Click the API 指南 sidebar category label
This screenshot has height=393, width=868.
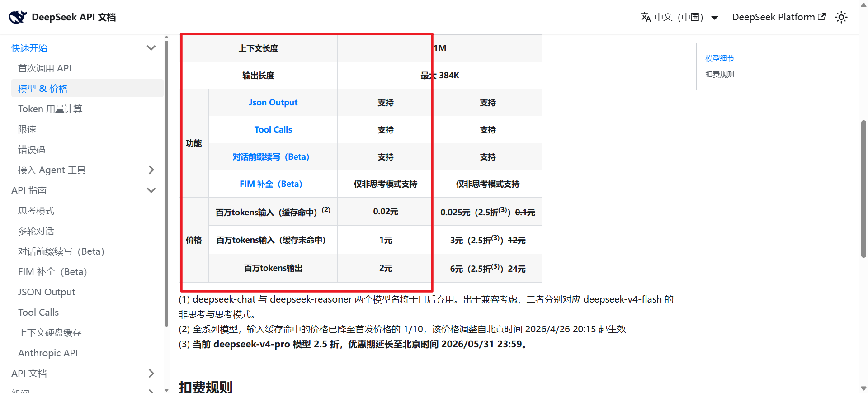(x=29, y=190)
